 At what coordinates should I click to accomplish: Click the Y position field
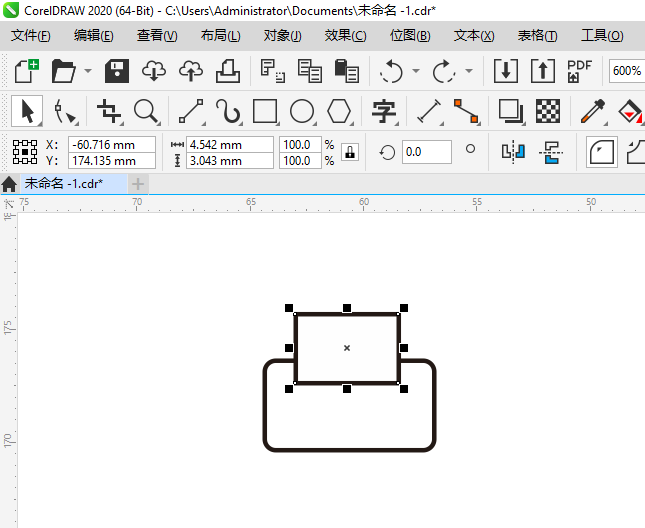click(x=112, y=161)
